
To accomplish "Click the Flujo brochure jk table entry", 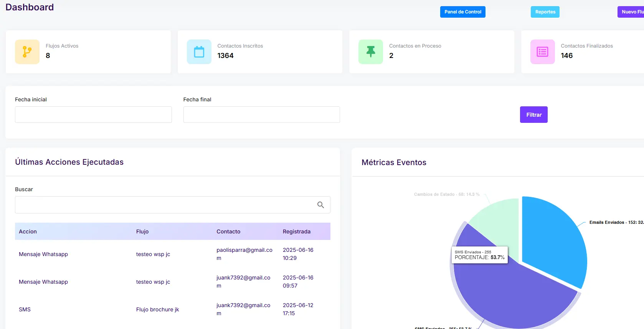I will (x=157, y=309).
